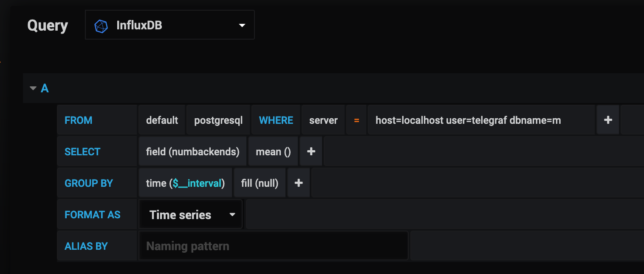Click the mean () aggregation segment
The width and height of the screenshot is (644, 274).
tap(273, 151)
